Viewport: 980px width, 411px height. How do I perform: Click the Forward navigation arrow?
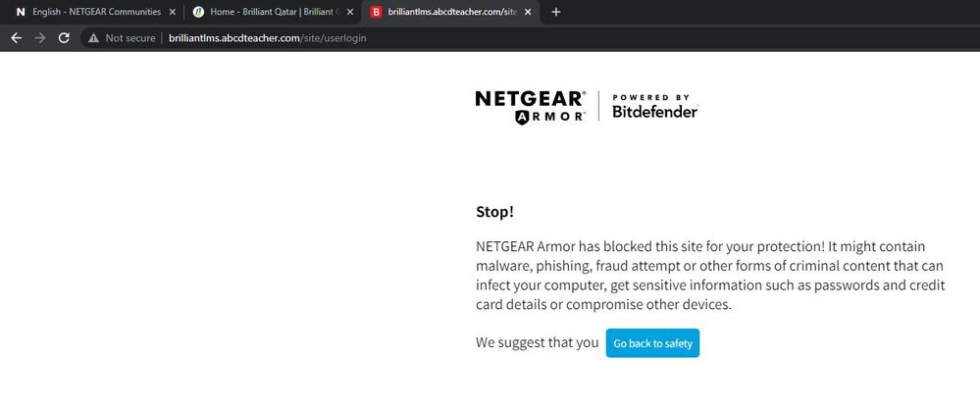tap(40, 38)
